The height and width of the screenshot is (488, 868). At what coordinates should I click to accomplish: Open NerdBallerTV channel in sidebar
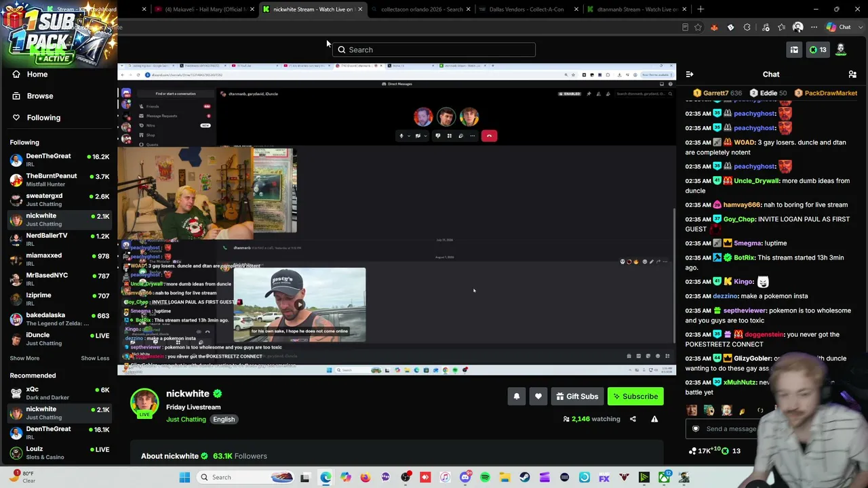[x=60, y=239]
